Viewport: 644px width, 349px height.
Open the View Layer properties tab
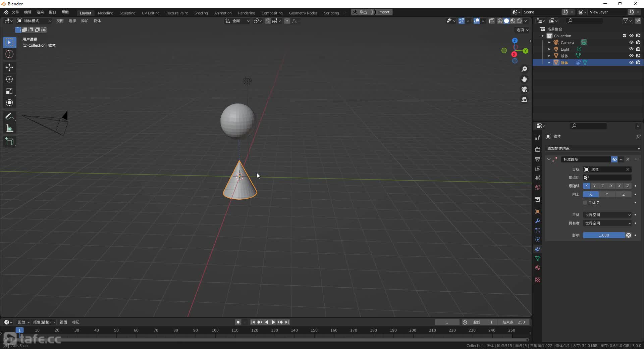click(538, 168)
